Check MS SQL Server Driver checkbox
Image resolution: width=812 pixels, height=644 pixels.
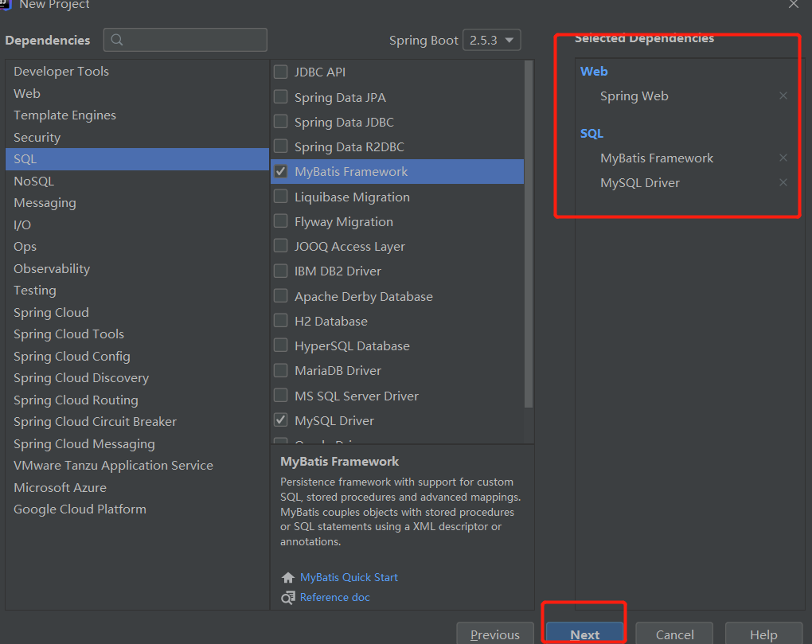(x=281, y=395)
